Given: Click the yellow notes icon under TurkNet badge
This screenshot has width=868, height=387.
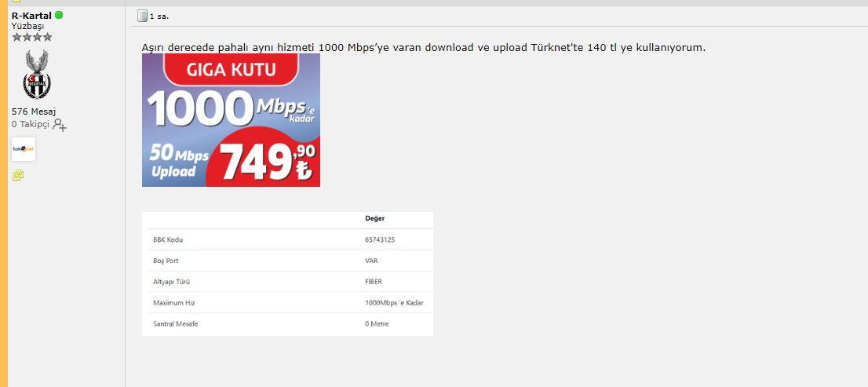Looking at the screenshot, I should coord(18,176).
